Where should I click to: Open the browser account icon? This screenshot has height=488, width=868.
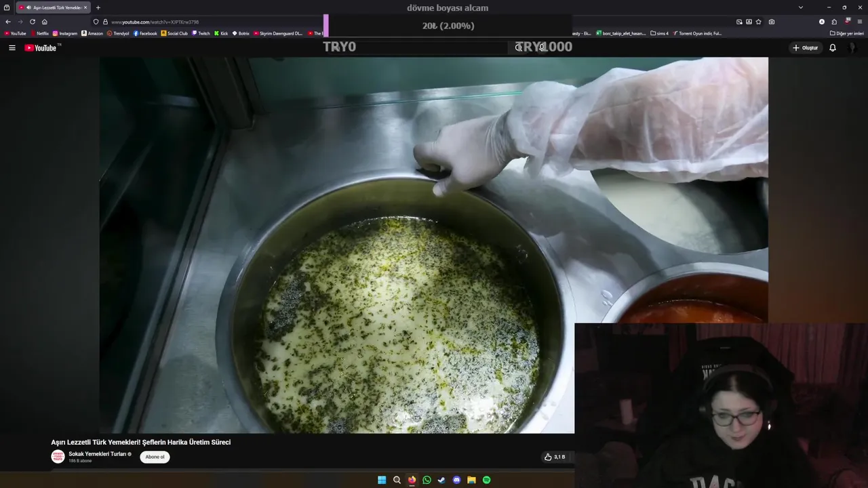pyautogui.click(x=822, y=22)
